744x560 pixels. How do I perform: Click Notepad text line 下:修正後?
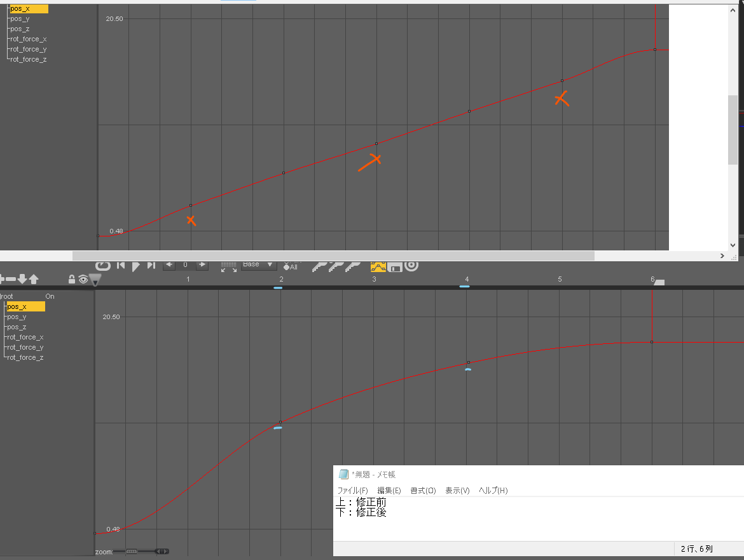click(361, 512)
